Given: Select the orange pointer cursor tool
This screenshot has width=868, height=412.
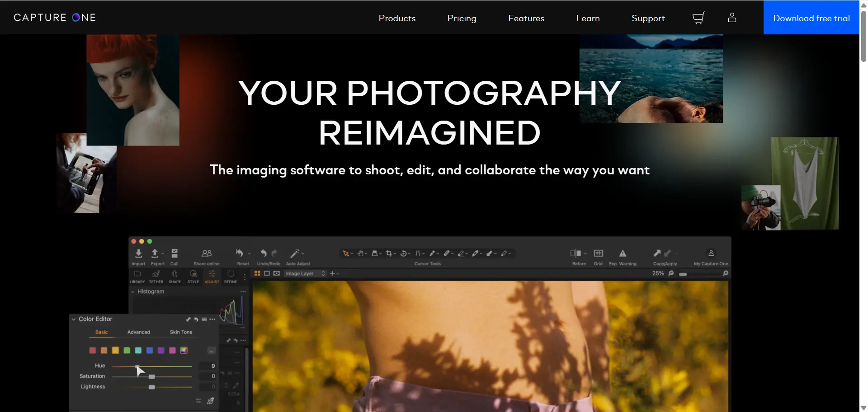Looking at the screenshot, I should tap(346, 253).
